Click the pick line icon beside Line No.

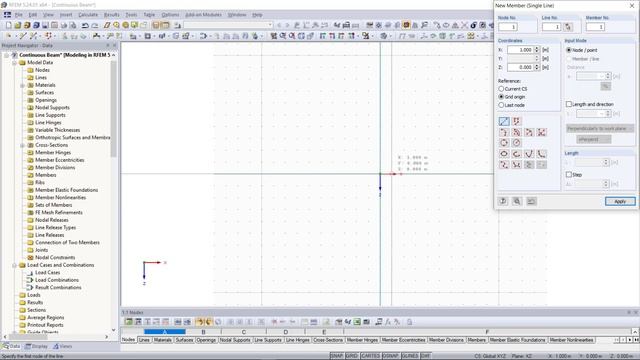568,27
